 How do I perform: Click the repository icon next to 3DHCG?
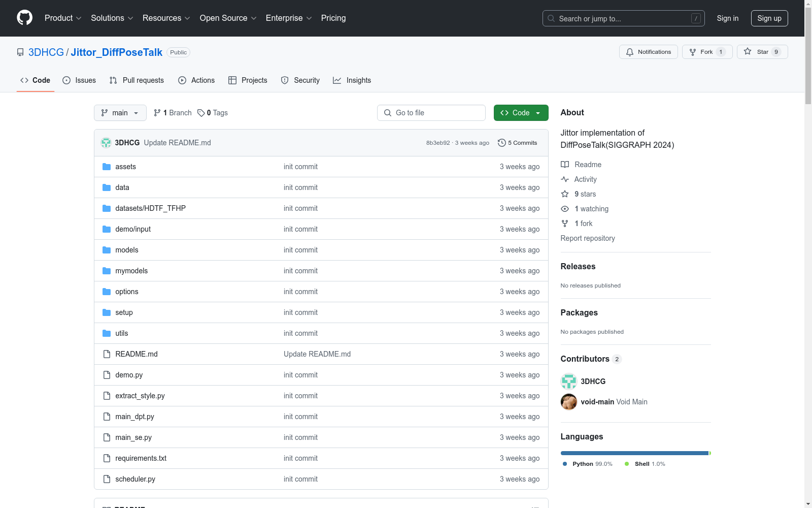coord(20,52)
